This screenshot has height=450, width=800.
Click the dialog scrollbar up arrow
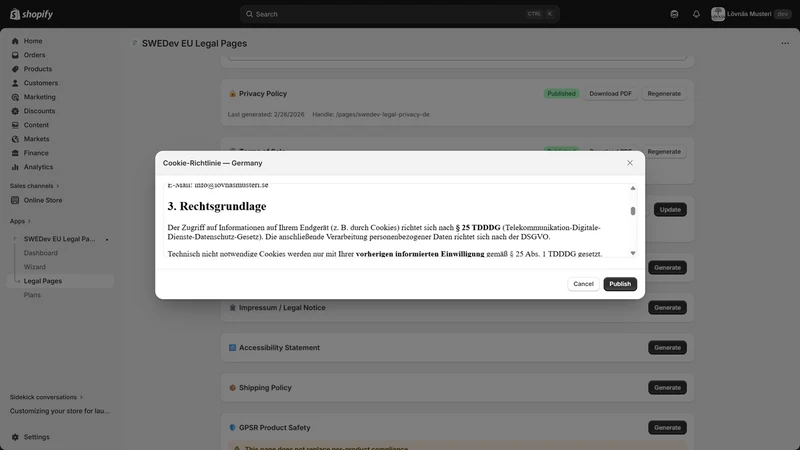tap(633, 188)
